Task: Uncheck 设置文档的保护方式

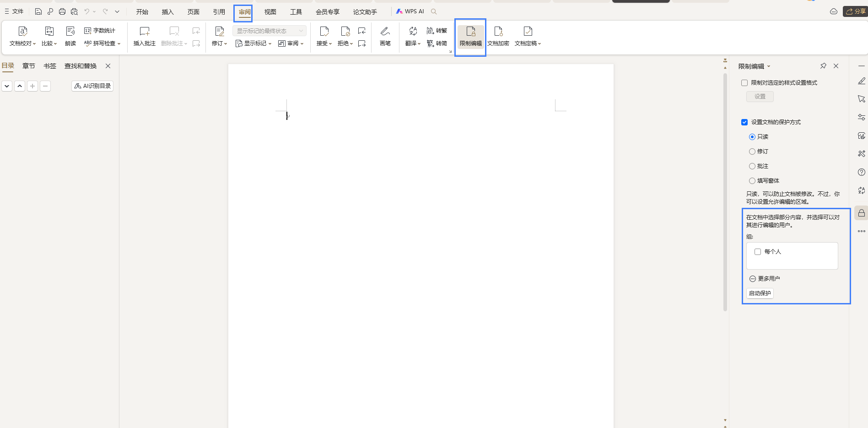Action: [744, 122]
